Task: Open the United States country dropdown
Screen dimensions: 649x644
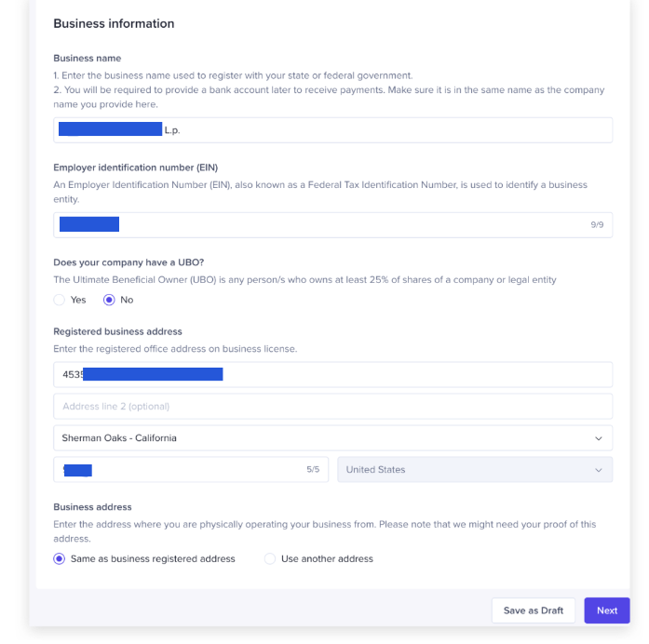Action: 474,470
